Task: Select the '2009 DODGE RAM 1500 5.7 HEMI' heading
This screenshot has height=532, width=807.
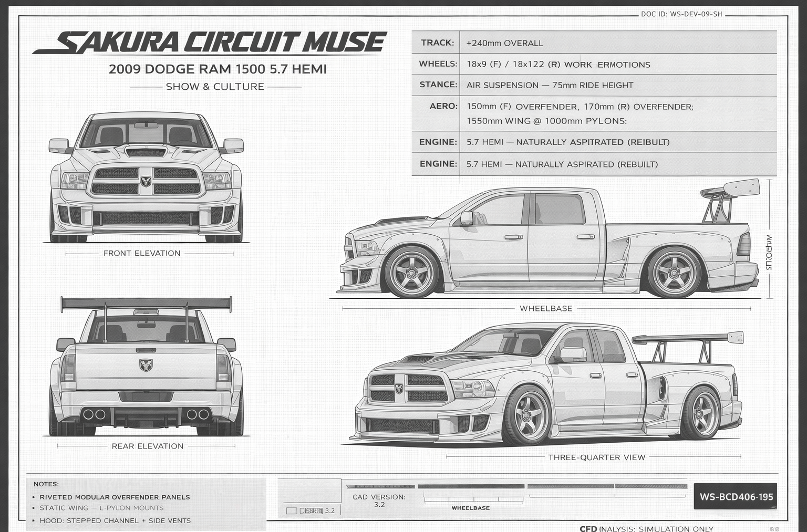Action: coord(218,69)
